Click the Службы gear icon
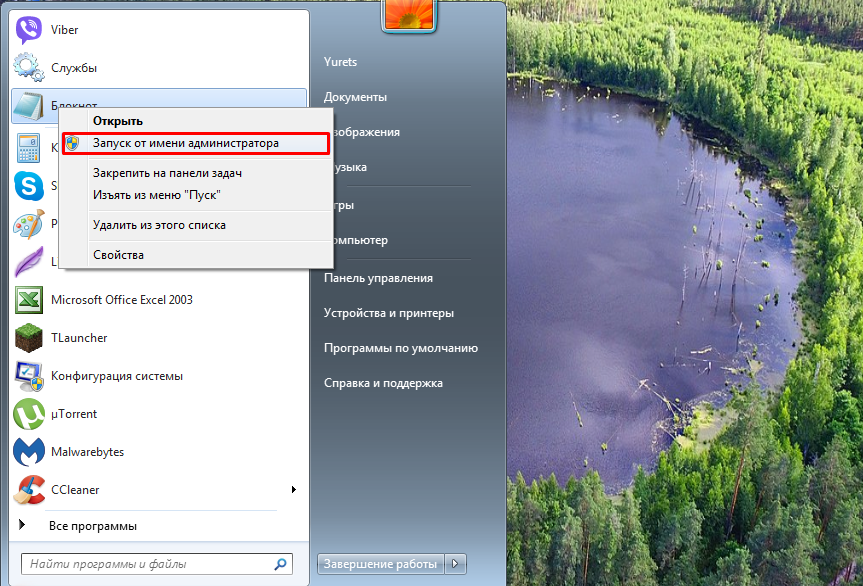The width and height of the screenshot is (863, 586). coord(29,67)
